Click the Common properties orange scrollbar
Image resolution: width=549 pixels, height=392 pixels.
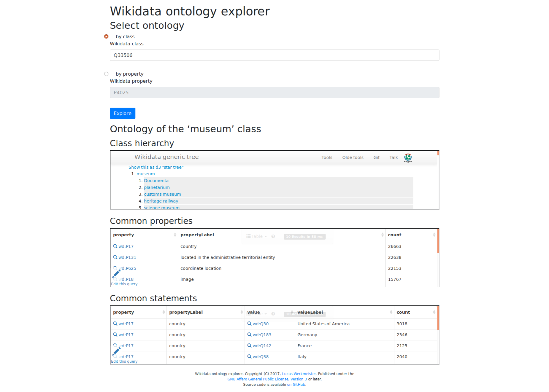[x=438, y=241]
